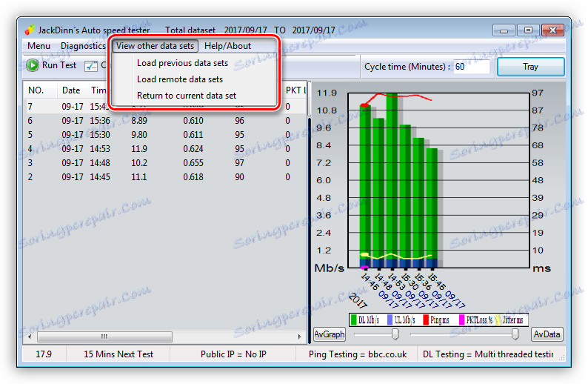Click the AvGraph button
Image resolution: width=588 pixels, height=384 pixels.
click(330, 334)
